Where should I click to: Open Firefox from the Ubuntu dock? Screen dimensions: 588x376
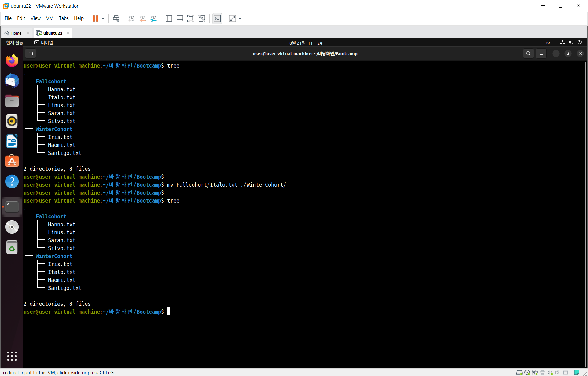[x=12, y=60]
